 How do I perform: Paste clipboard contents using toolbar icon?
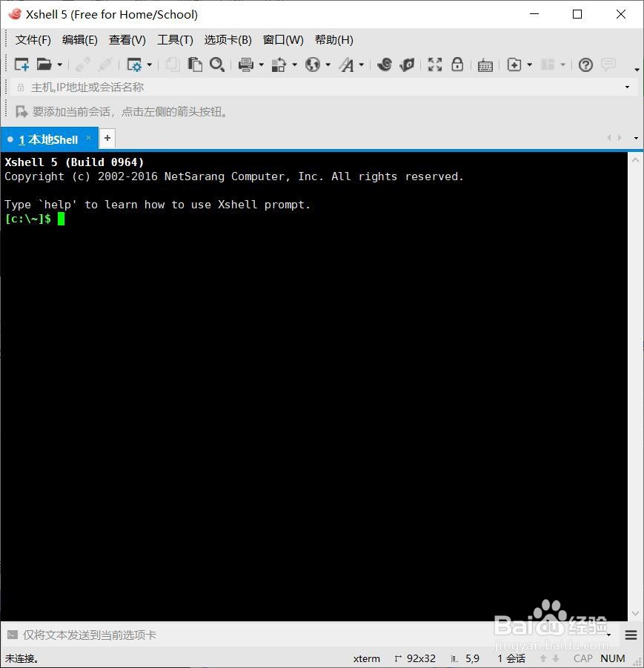[195, 65]
